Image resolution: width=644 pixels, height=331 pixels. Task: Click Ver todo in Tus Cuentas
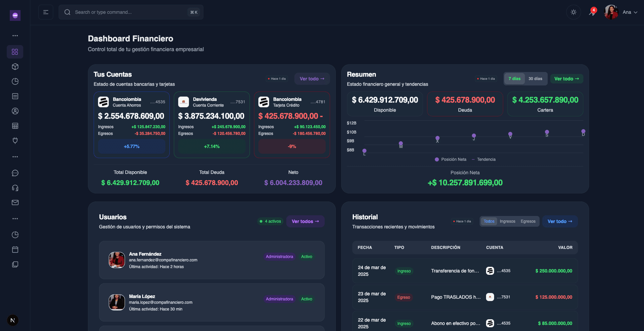[x=312, y=79]
